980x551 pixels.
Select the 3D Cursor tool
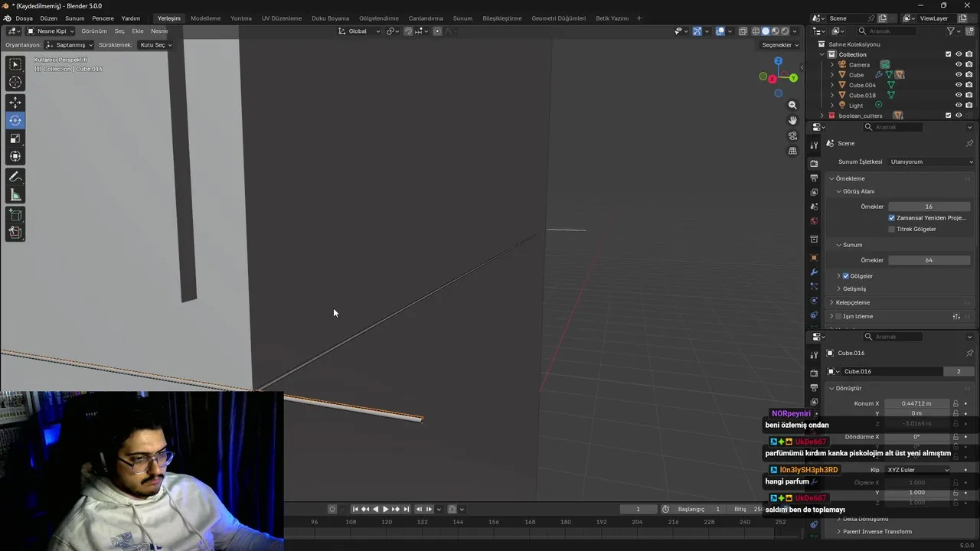[15, 82]
